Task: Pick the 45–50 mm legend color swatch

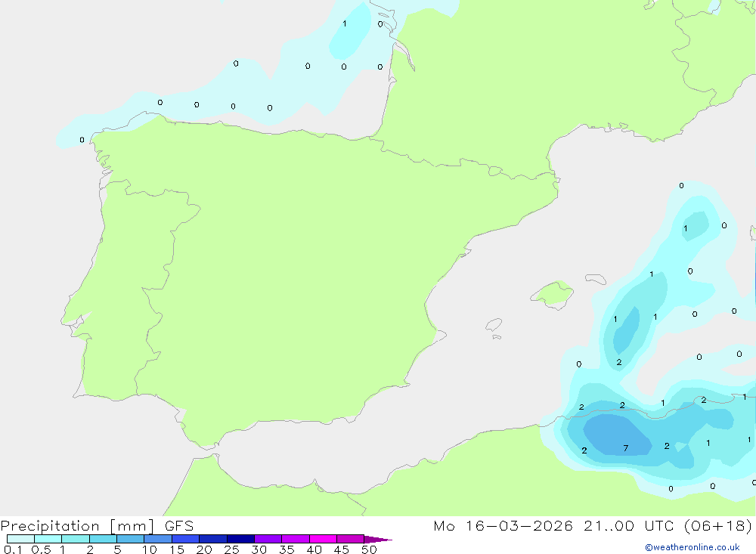Action: (350, 539)
